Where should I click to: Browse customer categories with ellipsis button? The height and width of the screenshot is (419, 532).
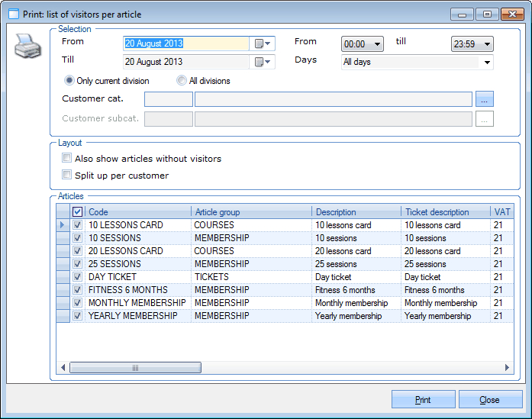[x=485, y=98]
